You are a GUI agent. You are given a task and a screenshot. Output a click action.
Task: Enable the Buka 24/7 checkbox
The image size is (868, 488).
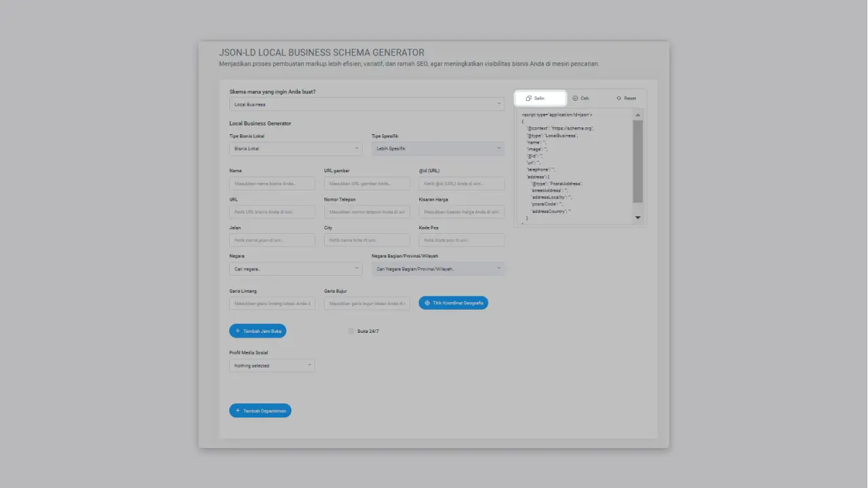(x=351, y=331)
